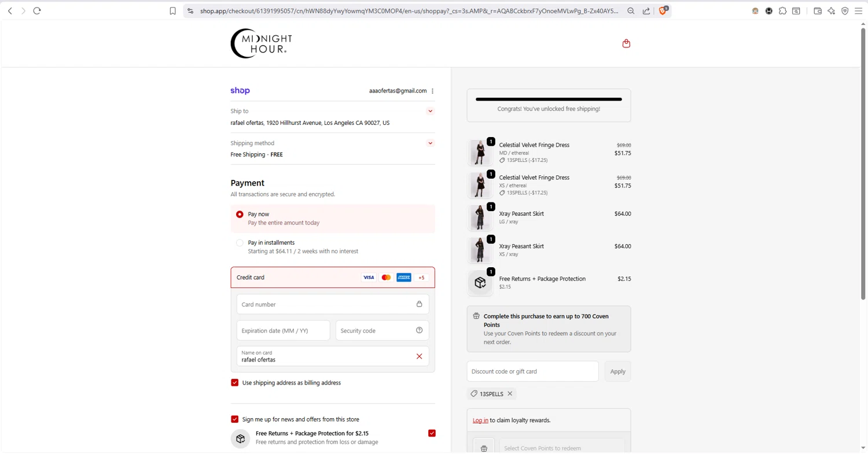Image resolution: width=868 pixels, height=454 pixels.
Task: Clear the Name on card with the red X
Action: (x=420, y=356)
